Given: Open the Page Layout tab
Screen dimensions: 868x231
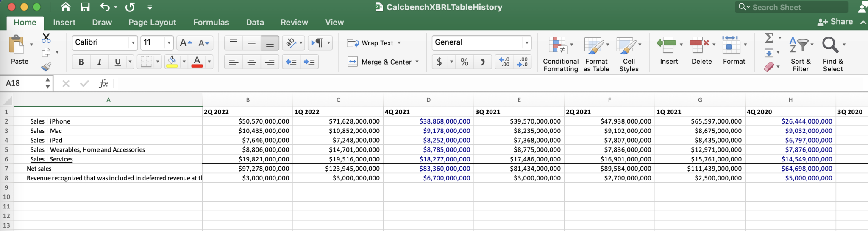Looking at the screenshot, I should [152, 23].
